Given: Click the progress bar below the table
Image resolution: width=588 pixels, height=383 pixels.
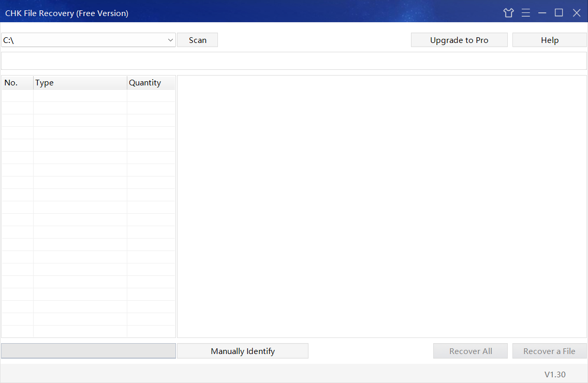Looking at the screenshot, I should pos(89,351).
